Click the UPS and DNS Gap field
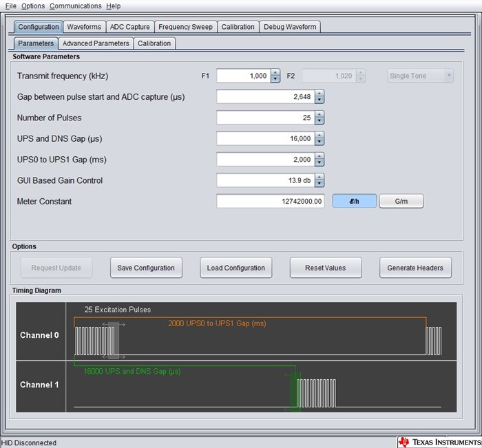This screenshot has height=448, width=482. pyautogui.click(x=266, y=138)
